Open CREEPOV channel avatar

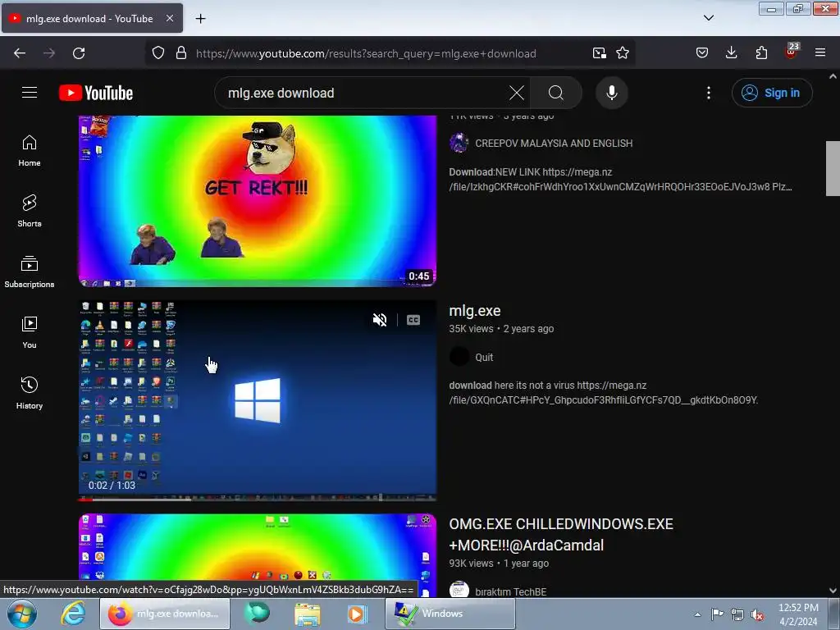(459, 143)
